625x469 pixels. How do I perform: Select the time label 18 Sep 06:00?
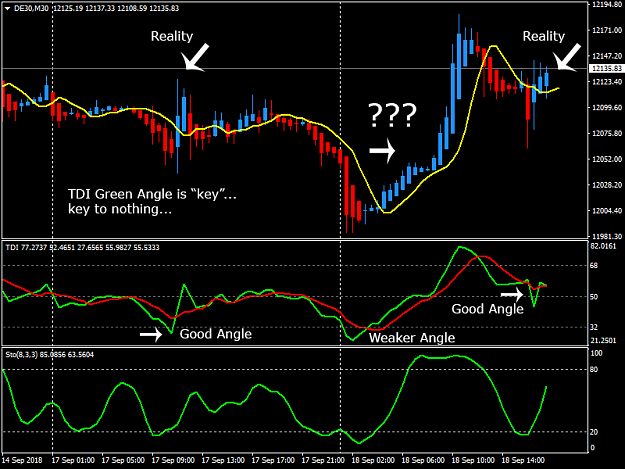[423, 460]
